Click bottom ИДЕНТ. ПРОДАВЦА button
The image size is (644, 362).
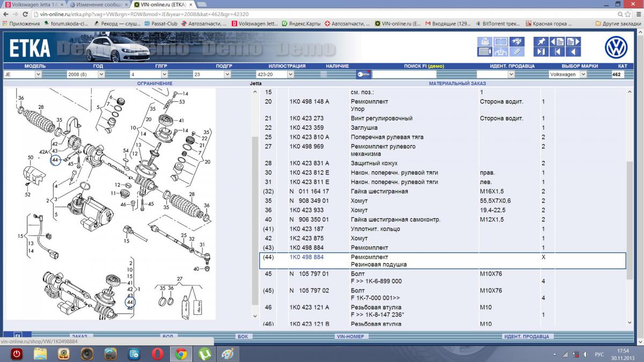click(526, 336)
